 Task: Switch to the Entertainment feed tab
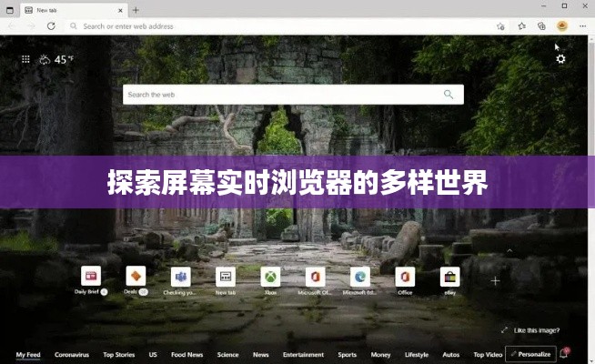303,355
